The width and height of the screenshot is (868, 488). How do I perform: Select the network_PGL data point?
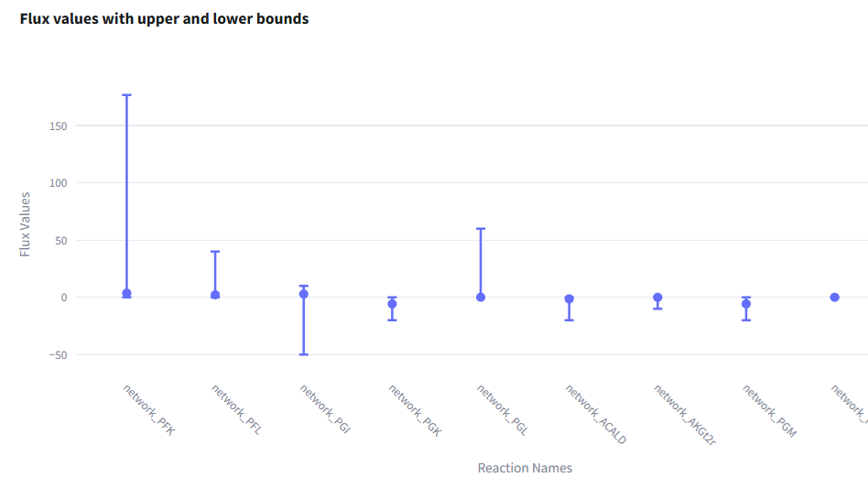(481, 298)
